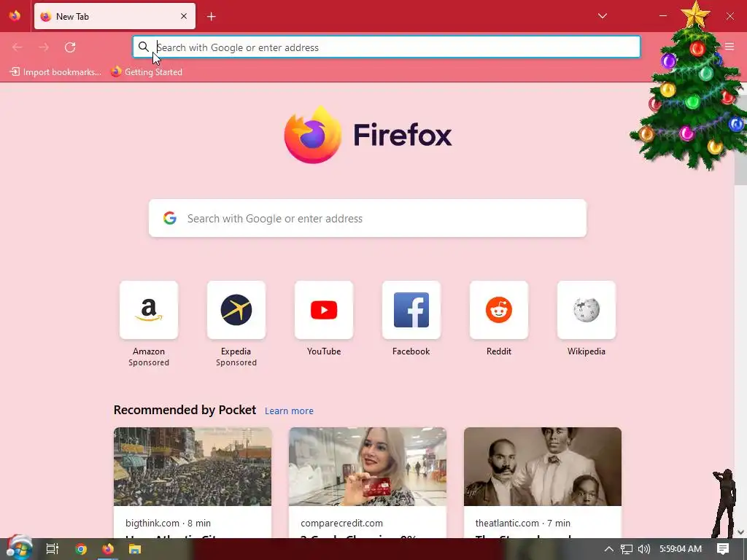Click the Recommended by Pocket heading

(x=185, y=410)
